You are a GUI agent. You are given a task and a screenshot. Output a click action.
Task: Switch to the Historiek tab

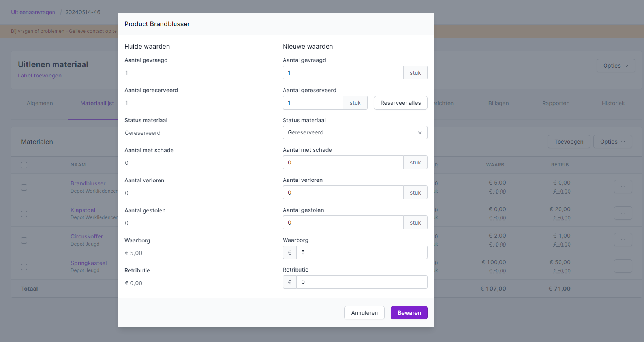tap(613, 103)
